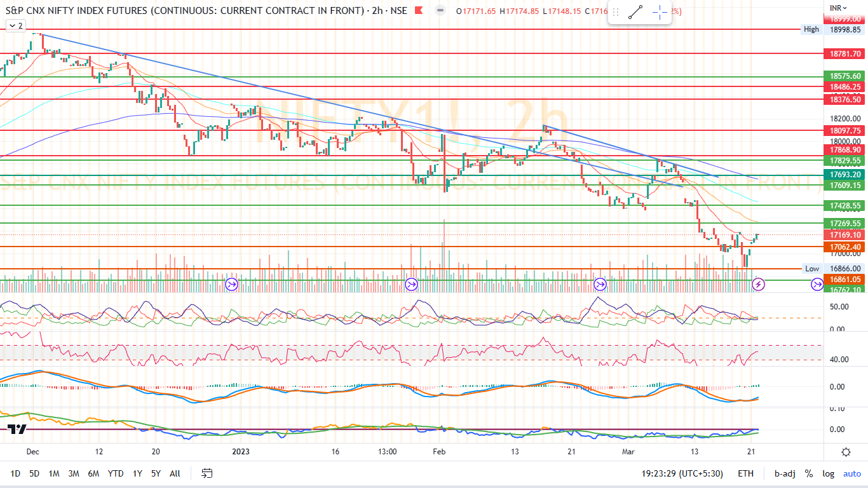Open the event marker near late January
Image resolution: width=868 pixels, height=488 pixels.
coord(412,284)
